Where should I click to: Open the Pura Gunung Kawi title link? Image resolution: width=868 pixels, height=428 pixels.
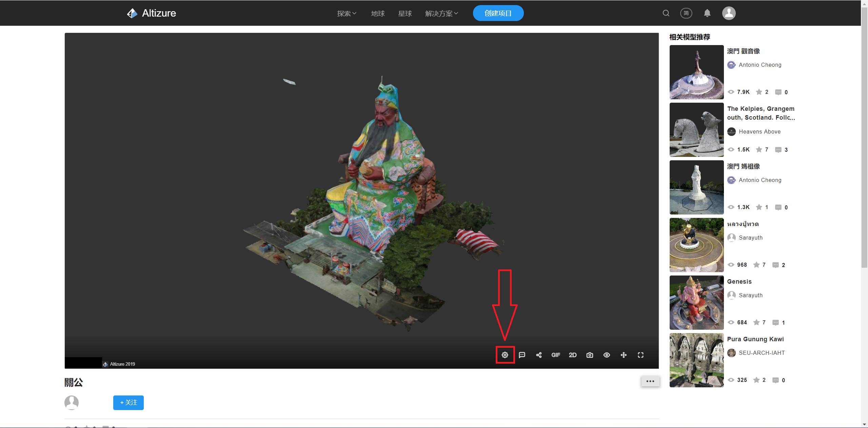pyautogui.click(x=755, y=339)
